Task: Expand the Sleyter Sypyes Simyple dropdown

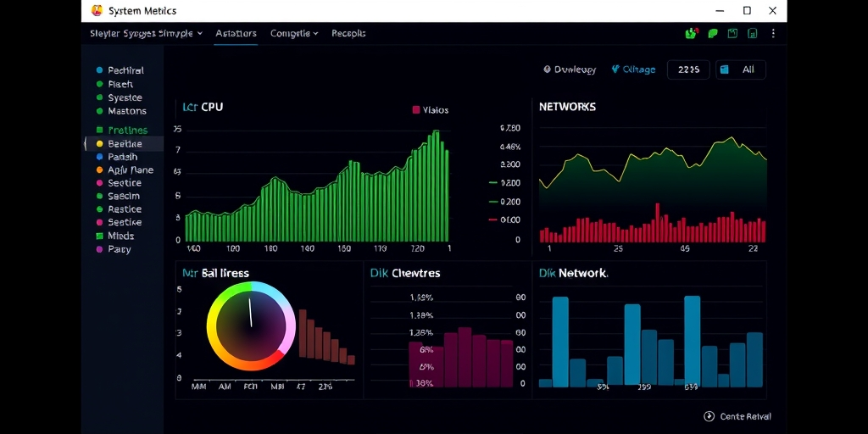Action: [146, 33]
